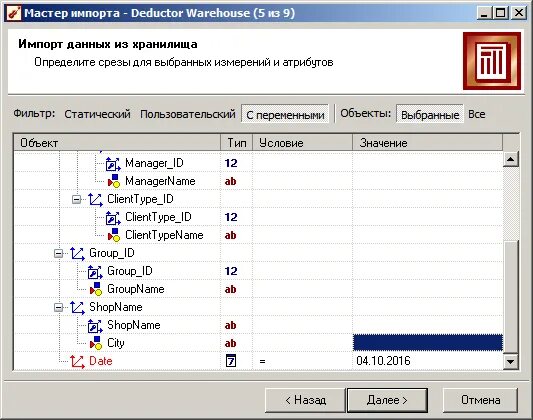Click the scrollbar up arrow
The height and width of the screenshot is (420, 533).
[511, 159]
